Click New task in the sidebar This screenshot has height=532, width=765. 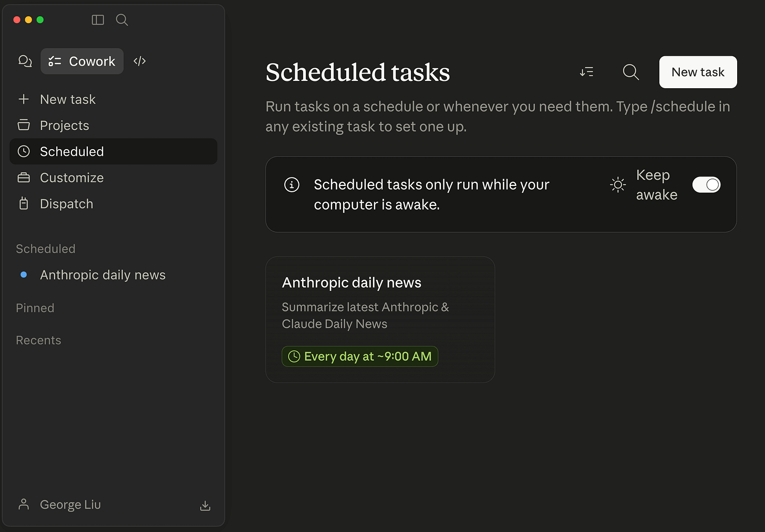pyautogui.click(x=67, y=99)
